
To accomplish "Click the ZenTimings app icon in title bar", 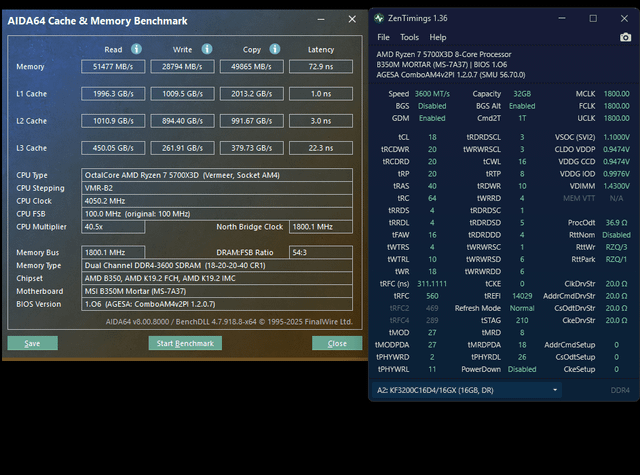I will coord(379,18).
